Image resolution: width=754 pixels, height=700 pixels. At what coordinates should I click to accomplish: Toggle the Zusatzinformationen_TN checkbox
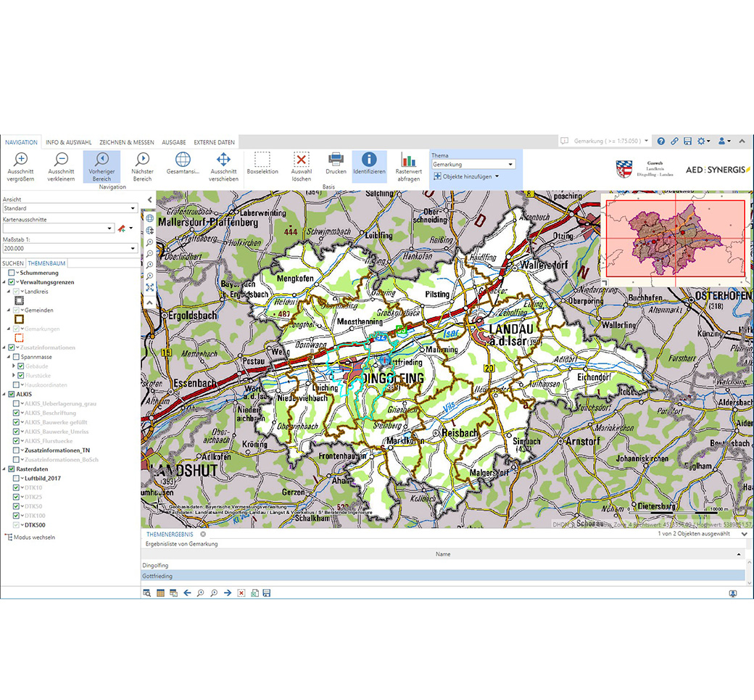click(17, 450)
